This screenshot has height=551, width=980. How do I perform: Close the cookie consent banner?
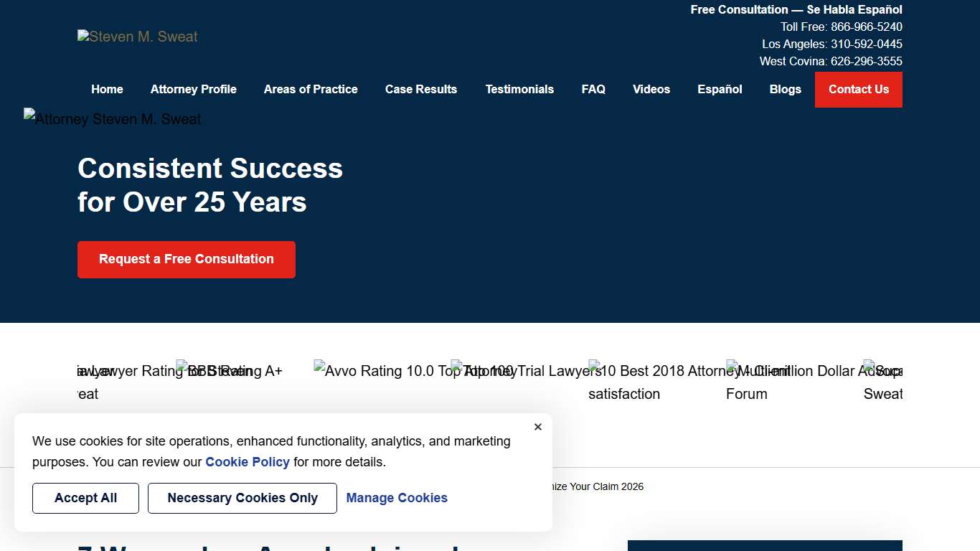[538, 427]
